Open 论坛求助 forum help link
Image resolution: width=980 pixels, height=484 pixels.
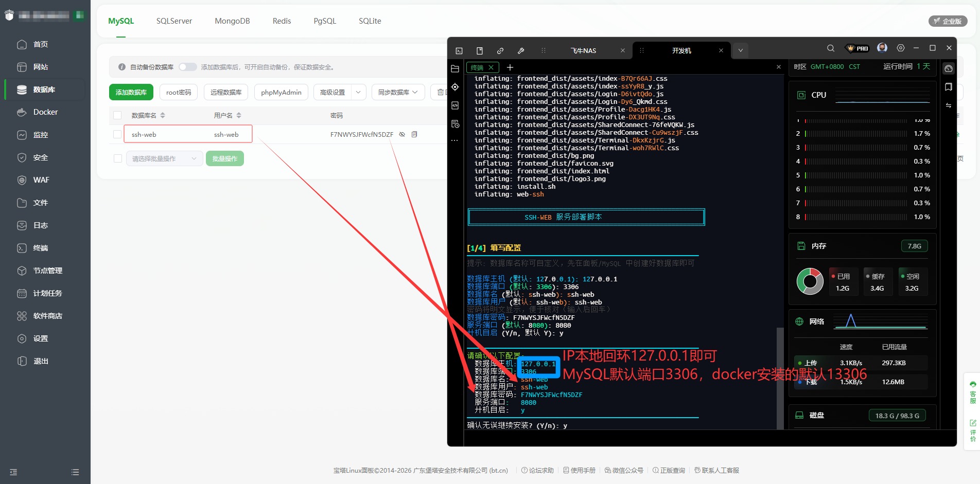[537, 470]
